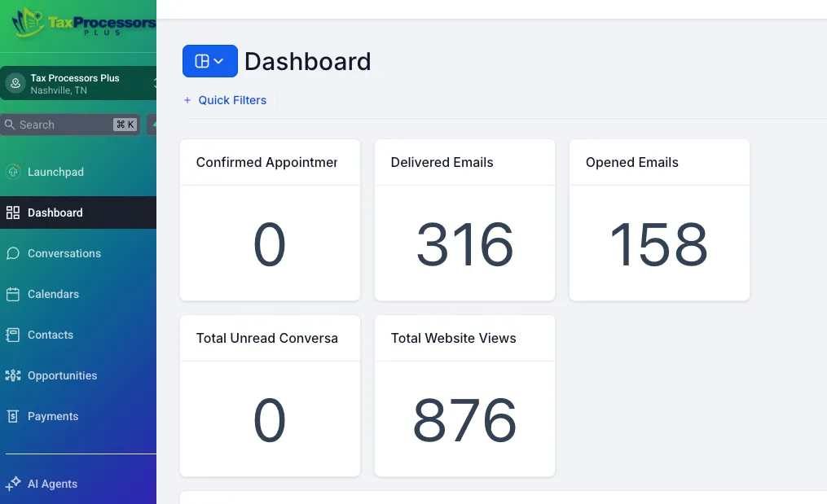Click the 876 value in Website Views

464,420
